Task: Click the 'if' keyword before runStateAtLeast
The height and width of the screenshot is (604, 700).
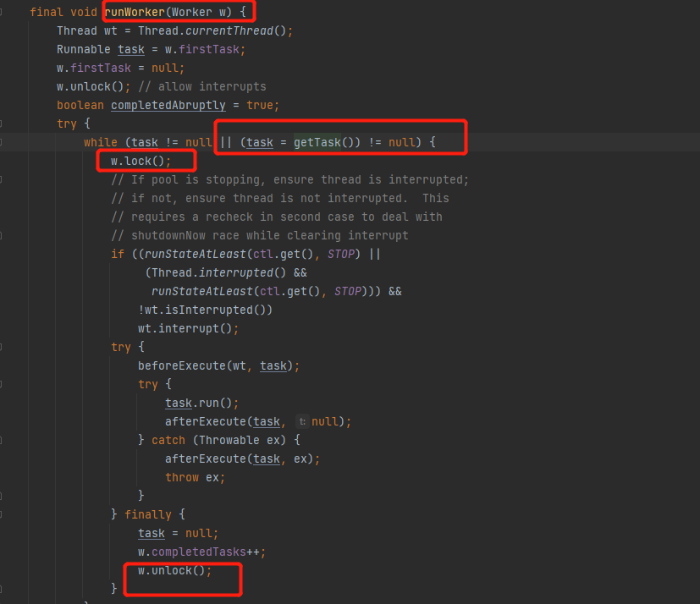Action: coord(118,255)
